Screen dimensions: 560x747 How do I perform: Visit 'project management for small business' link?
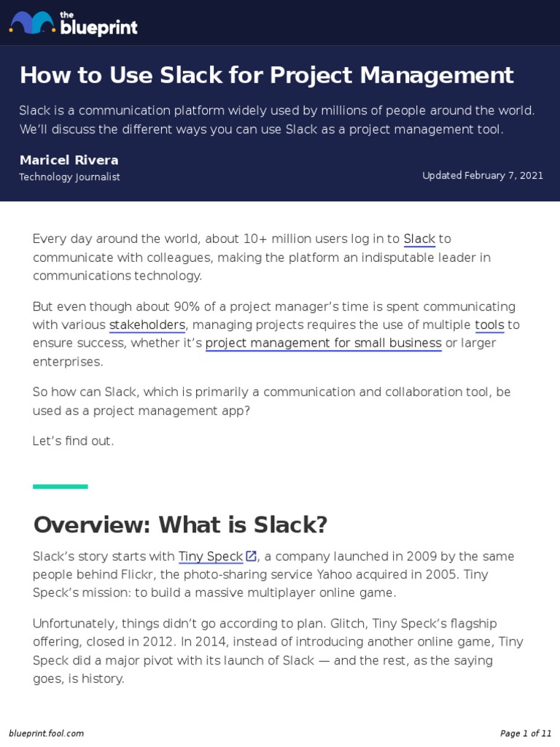[323, 343]
